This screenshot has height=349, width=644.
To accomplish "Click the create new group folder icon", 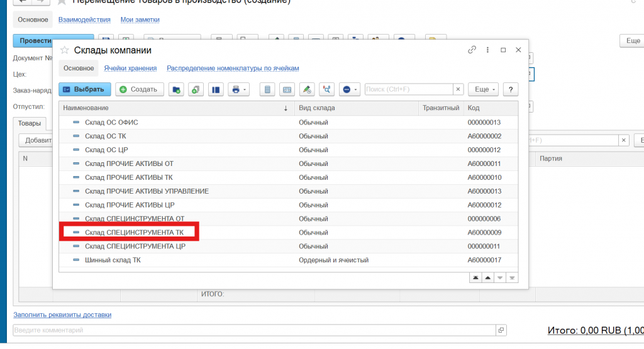I will [x=176, y=89].
